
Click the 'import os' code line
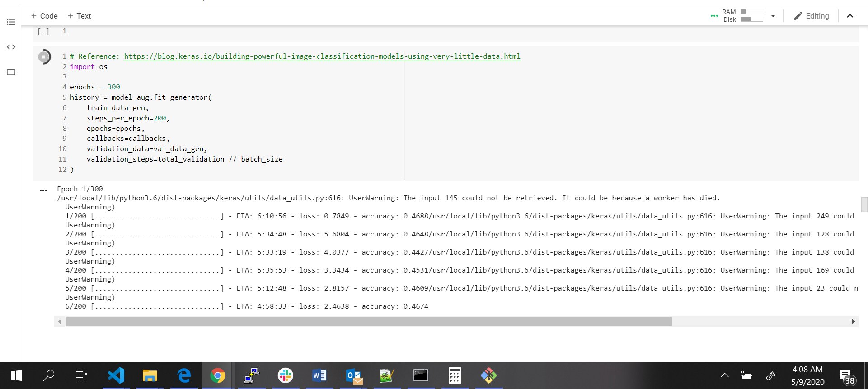(x=89, y=67)
